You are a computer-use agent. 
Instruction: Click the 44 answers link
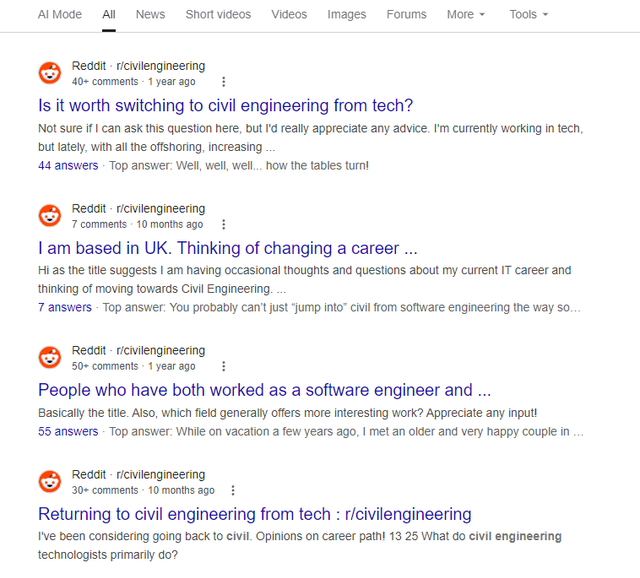pos(68,166)
